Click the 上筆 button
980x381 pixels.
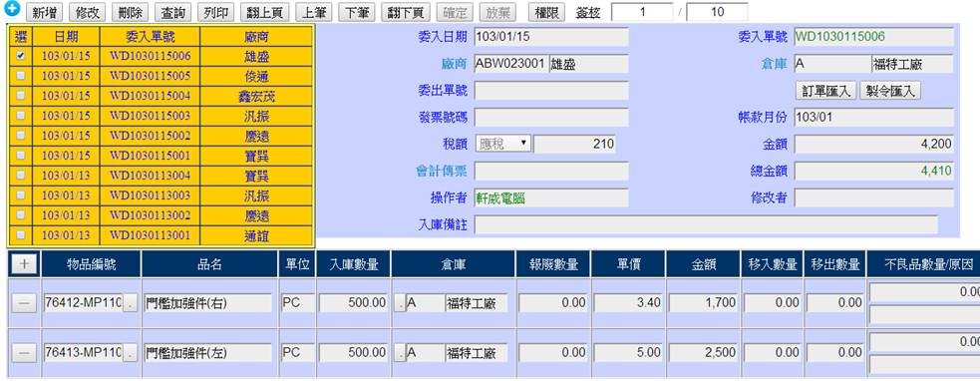(x=314, y=12)
